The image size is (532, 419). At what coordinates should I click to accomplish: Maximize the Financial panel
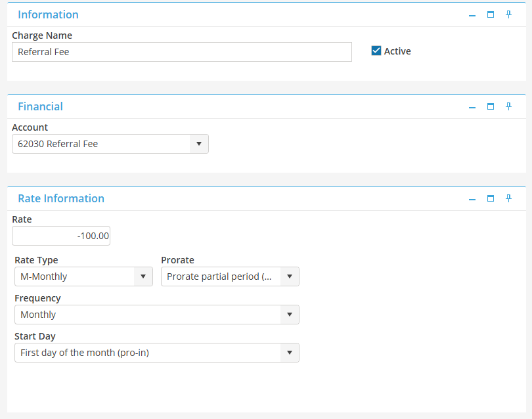coord(491,106)
